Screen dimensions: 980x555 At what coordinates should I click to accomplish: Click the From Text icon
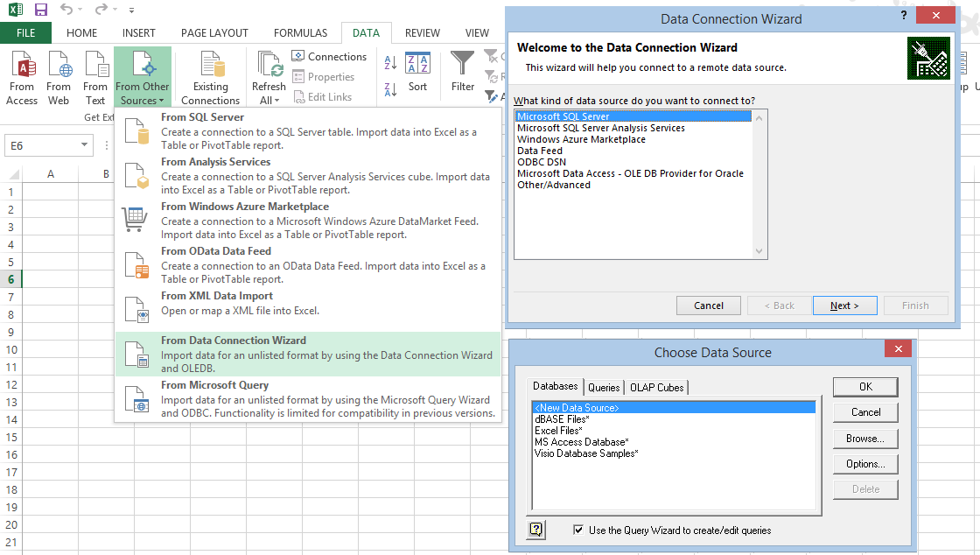click(x=95, y=78)
